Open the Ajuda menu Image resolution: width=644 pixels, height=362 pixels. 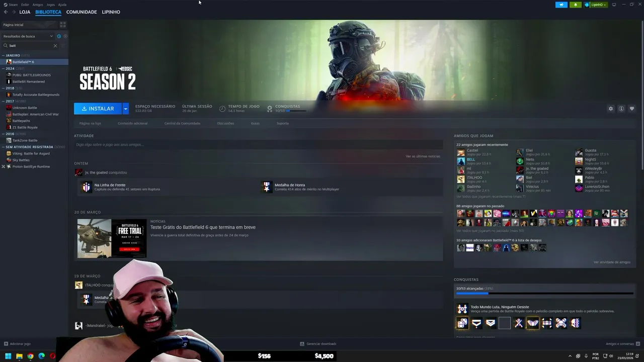pos(62,5)
